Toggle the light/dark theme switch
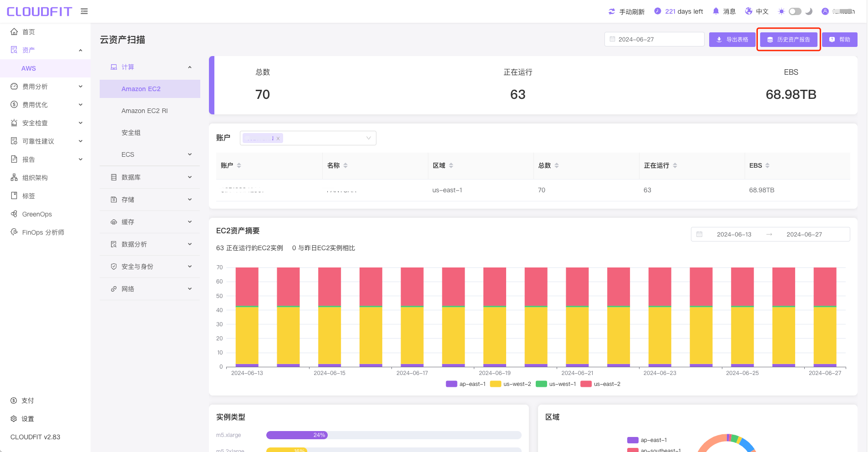The height and width of the screenshot is (452, 868). click(x=795, y=11)
